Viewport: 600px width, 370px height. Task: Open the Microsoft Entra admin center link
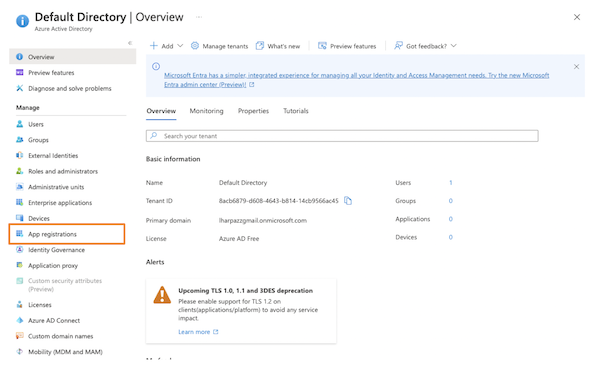tap(357, 80)
